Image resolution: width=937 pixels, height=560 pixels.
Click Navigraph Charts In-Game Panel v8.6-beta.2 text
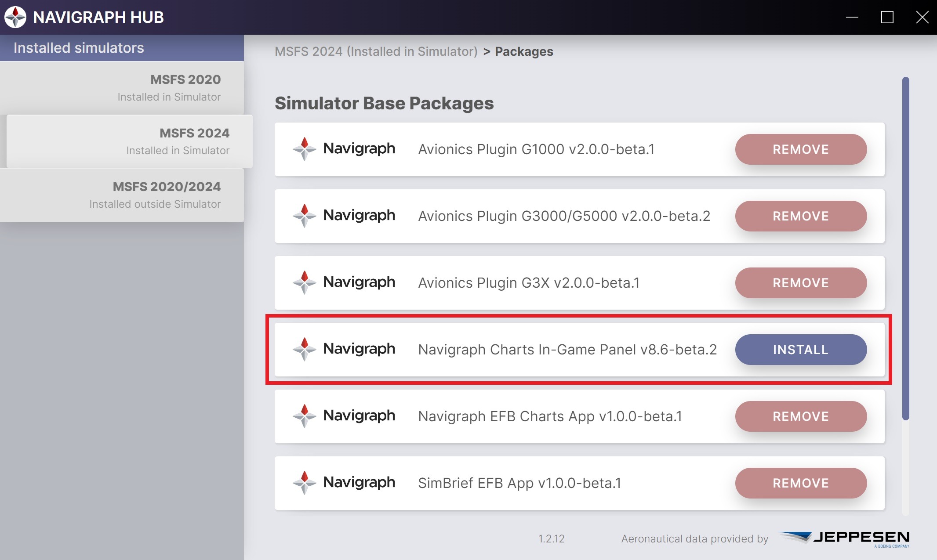pyautogui.click(x=567, y=350)
